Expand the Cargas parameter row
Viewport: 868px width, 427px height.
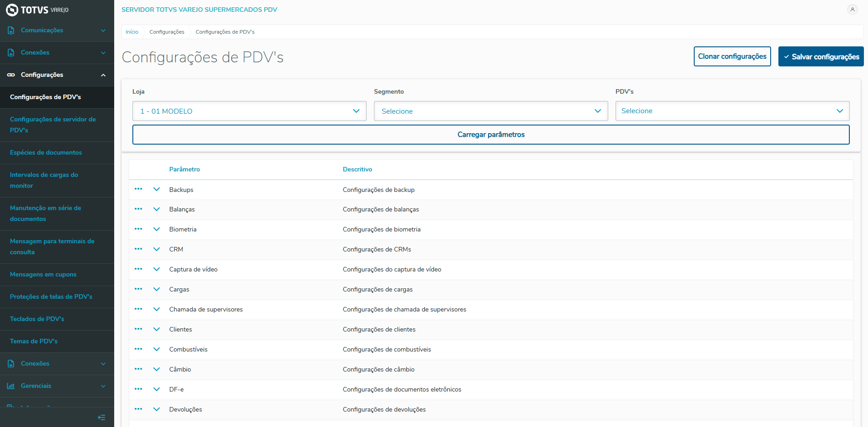coord(156,289)
